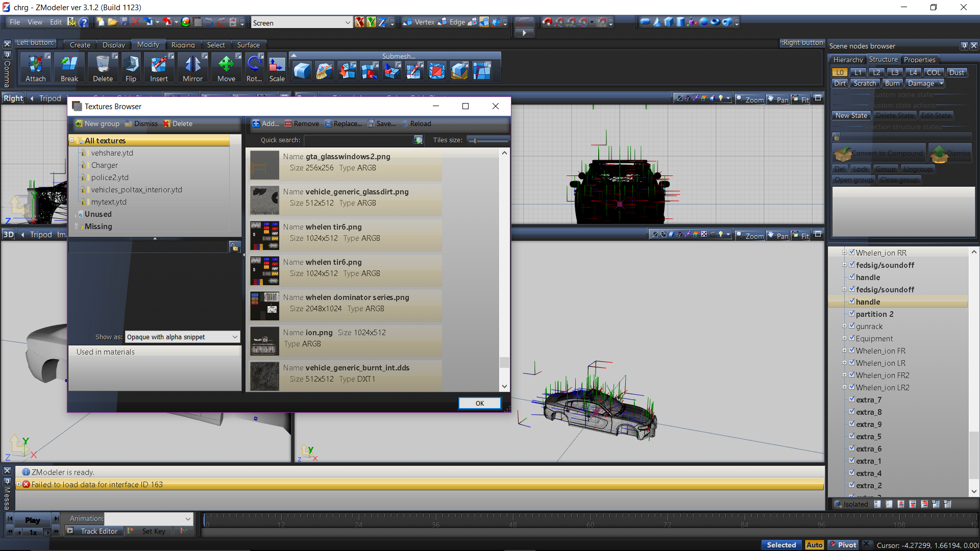Image resolution: width=980 pixels, height=551 pixels.
Task: Switch to the Rigging tab
Action: coord(183,45)
